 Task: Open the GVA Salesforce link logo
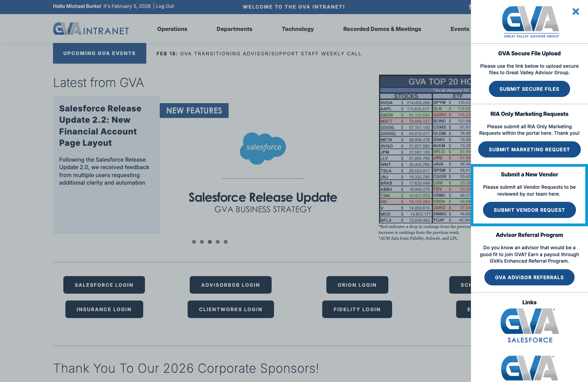(x=529, y=325)
